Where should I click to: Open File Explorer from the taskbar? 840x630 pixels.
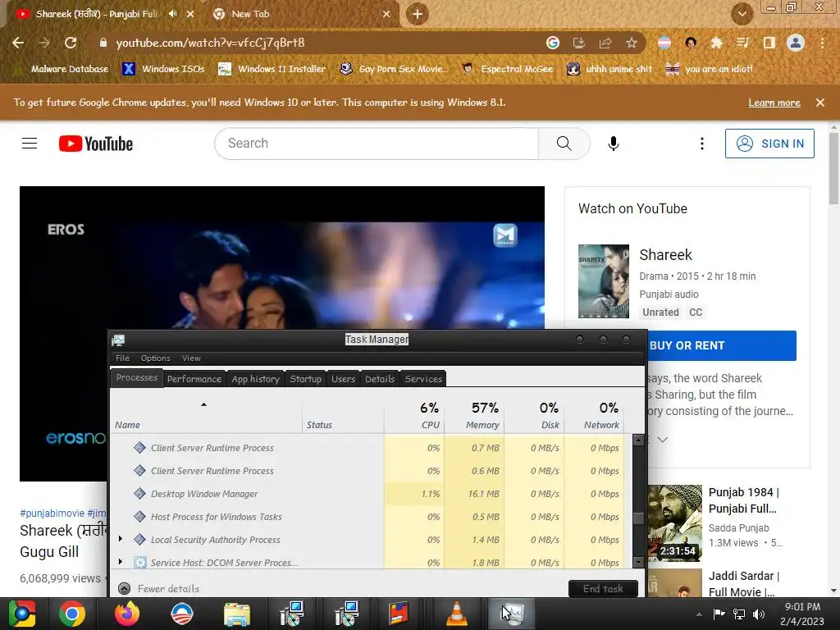[237, 614]
